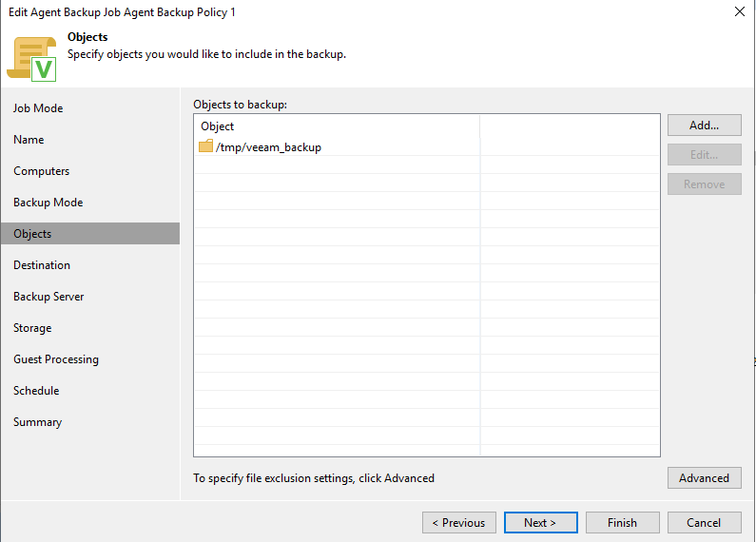This screenshot has height=542, width=756.
Task: Return with the Previous button
Action: tap(458, 523)
